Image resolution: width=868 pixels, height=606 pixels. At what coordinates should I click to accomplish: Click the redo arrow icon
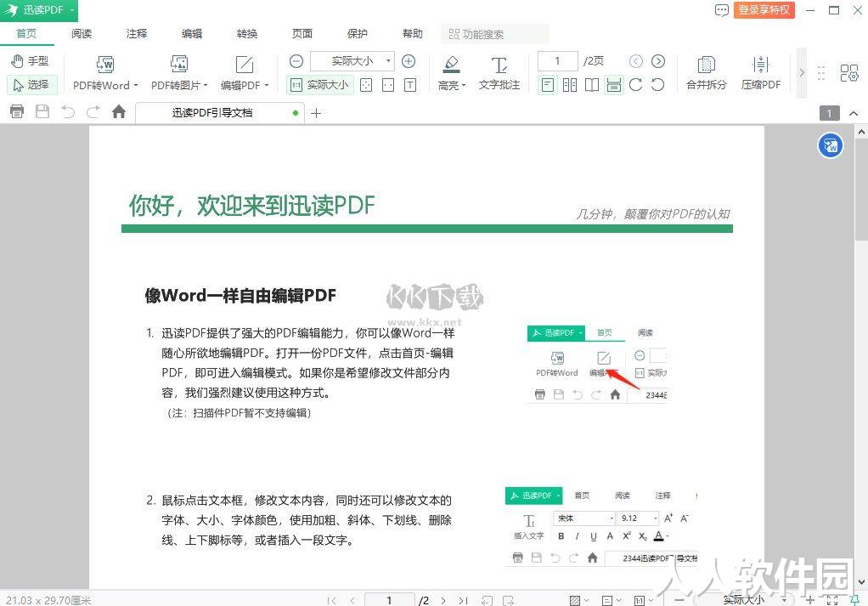(93, 112)
